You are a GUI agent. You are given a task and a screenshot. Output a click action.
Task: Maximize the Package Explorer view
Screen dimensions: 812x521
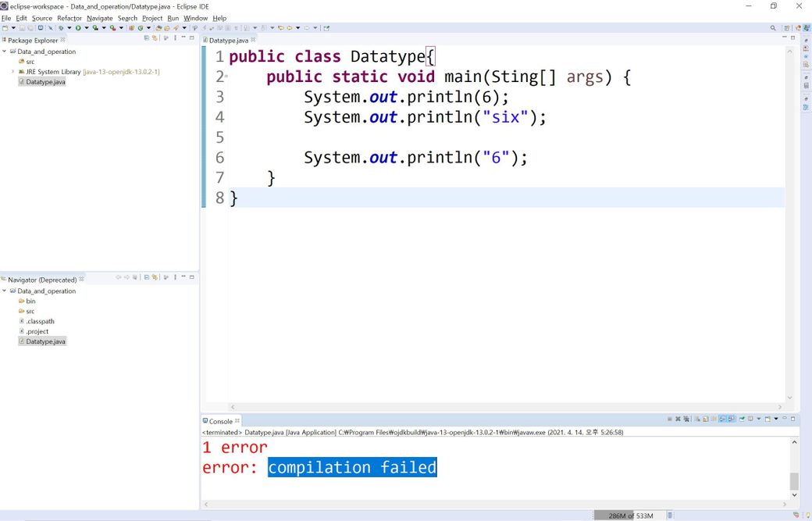(x=192, y=37)
